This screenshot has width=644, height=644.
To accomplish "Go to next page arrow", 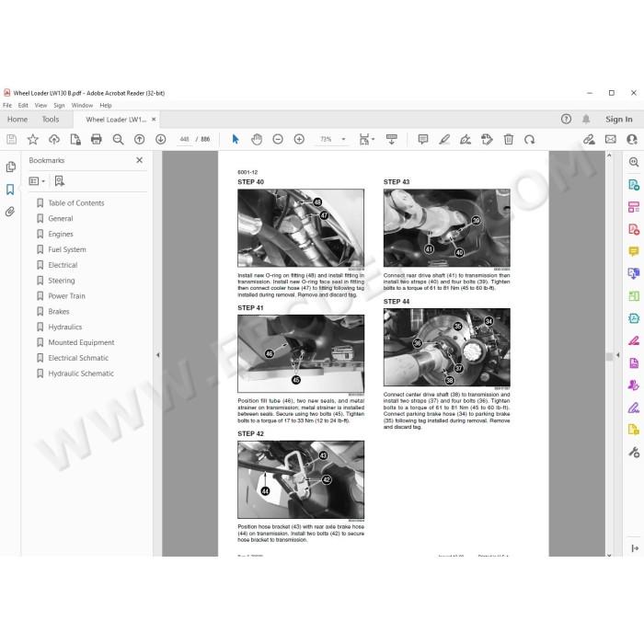I will point(161,140).
